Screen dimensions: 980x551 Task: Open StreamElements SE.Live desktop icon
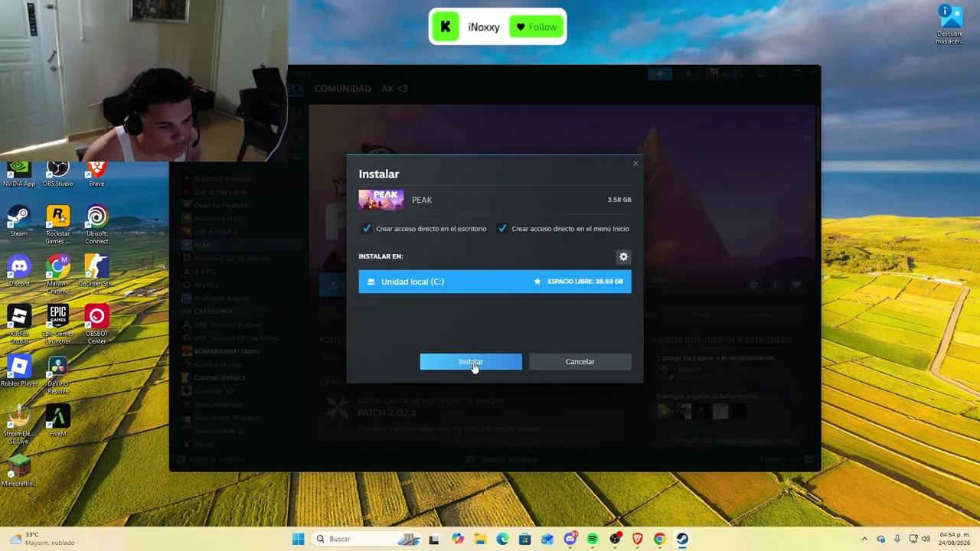pyautogui.click(x=19, y=425)
